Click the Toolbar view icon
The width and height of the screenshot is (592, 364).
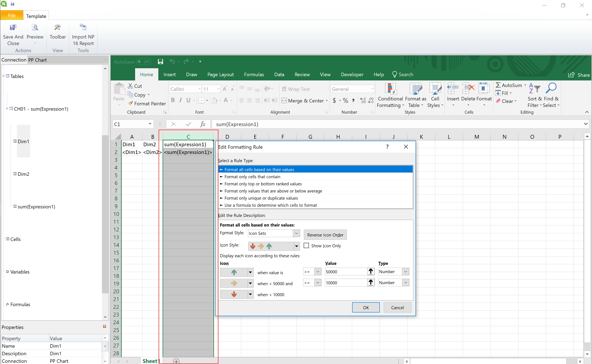tap(57, 28)
